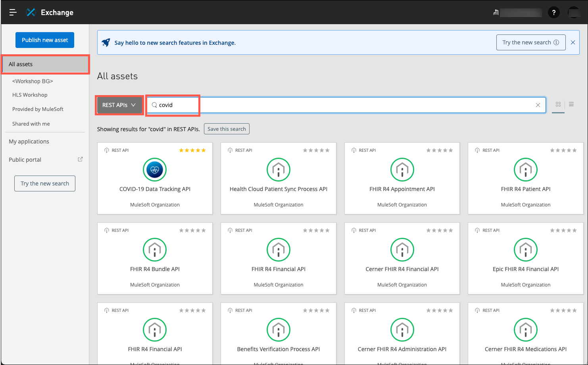
Task: Open Health Cloud Patient Sync Process API icon
Action: pos(279,170)
